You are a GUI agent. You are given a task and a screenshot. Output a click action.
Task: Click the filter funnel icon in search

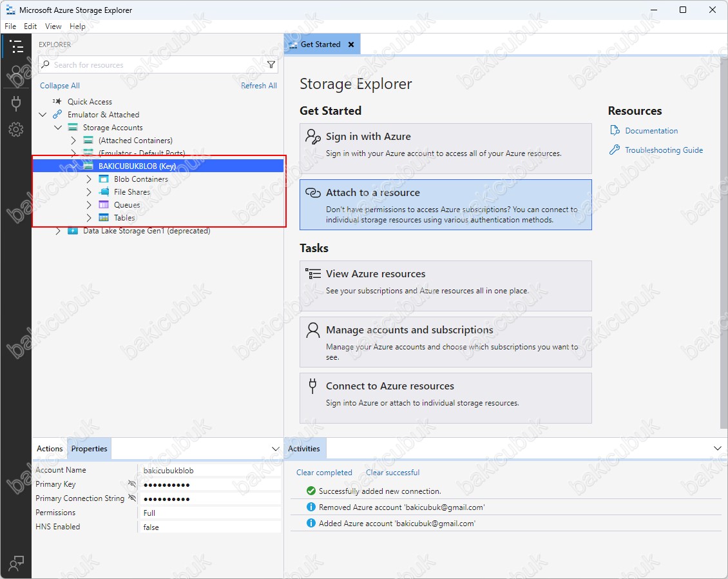pyautogui.click(x=271, y=65)
